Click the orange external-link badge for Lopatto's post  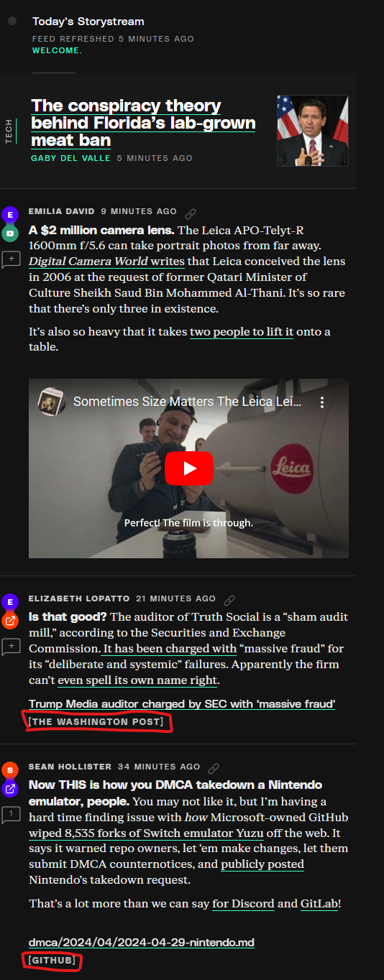[10, 620]
